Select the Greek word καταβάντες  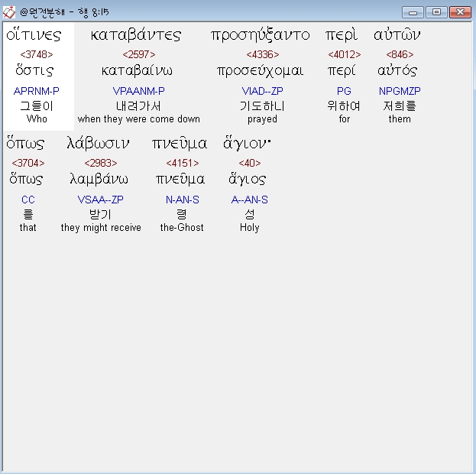pyautogui.click(x=136, y=34)
